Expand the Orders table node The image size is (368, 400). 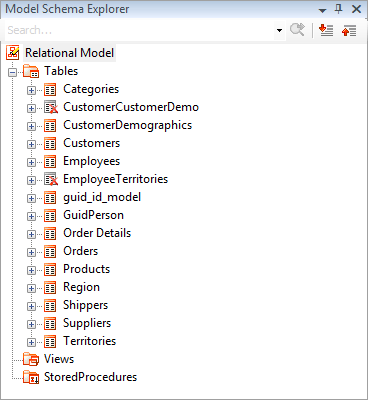(x=31, y=252)
